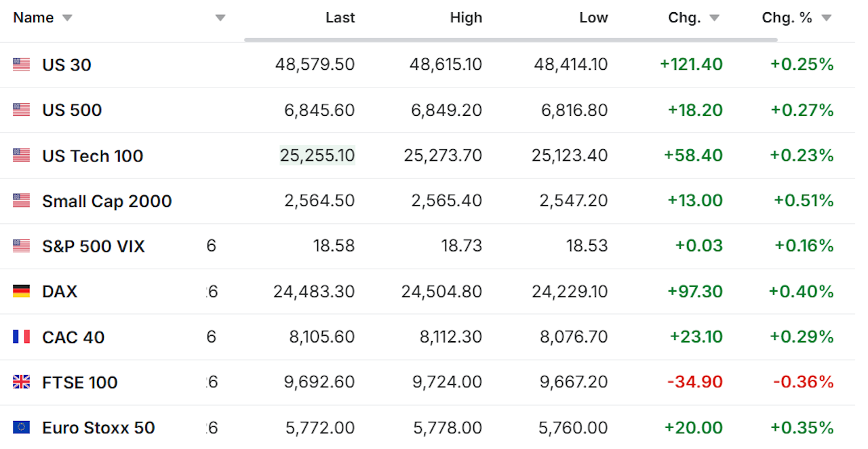
Task: Sort by Name column arrow
Action: click(67, 18)
